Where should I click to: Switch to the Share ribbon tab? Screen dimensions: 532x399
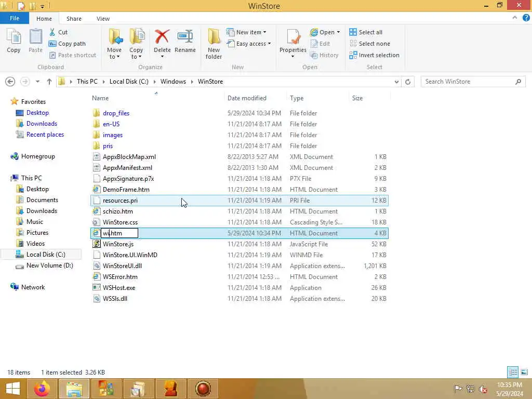(74, 19)
